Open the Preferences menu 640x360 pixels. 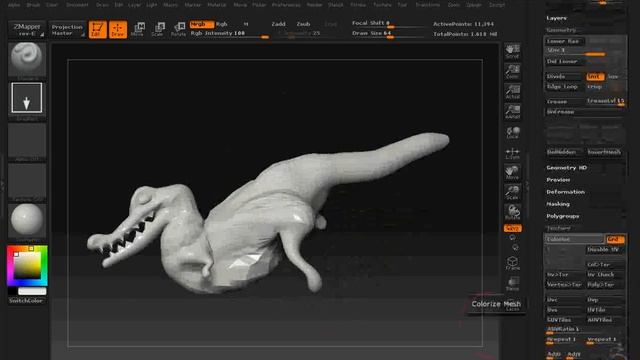(x=286, y=5)
